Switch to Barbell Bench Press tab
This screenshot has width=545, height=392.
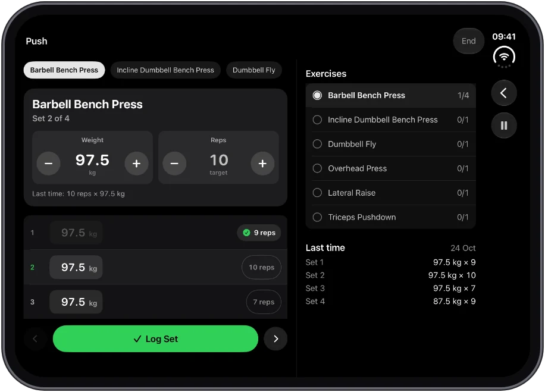(x=64, y=70)
